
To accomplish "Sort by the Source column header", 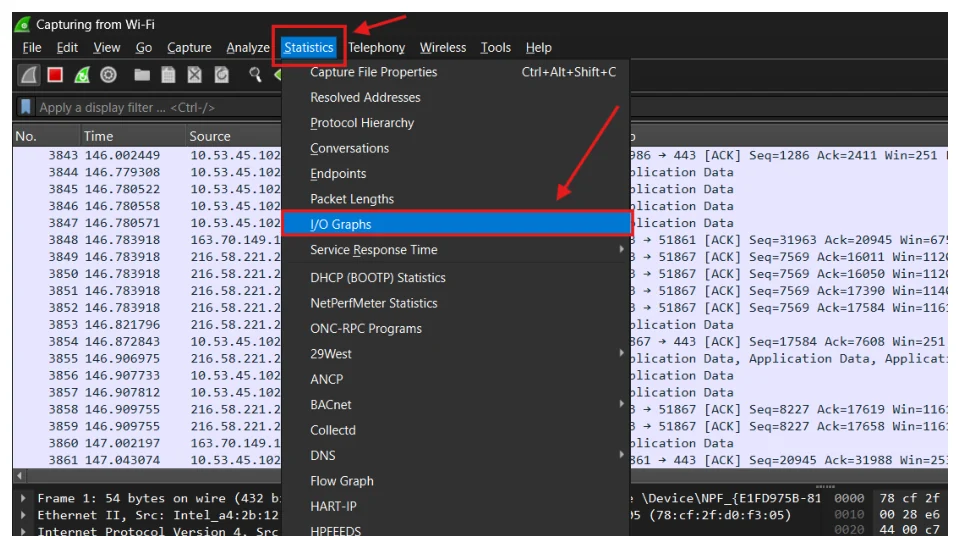I will [234, 136].
